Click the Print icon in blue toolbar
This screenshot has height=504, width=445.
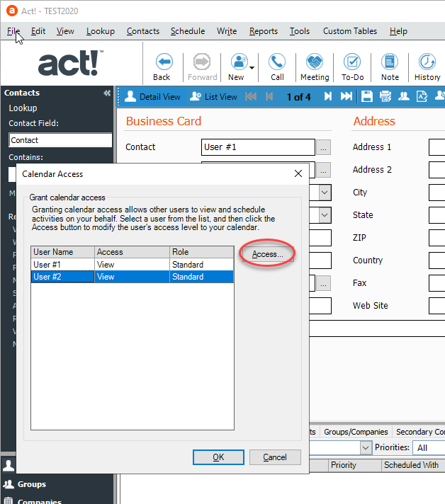coord(385,96)
